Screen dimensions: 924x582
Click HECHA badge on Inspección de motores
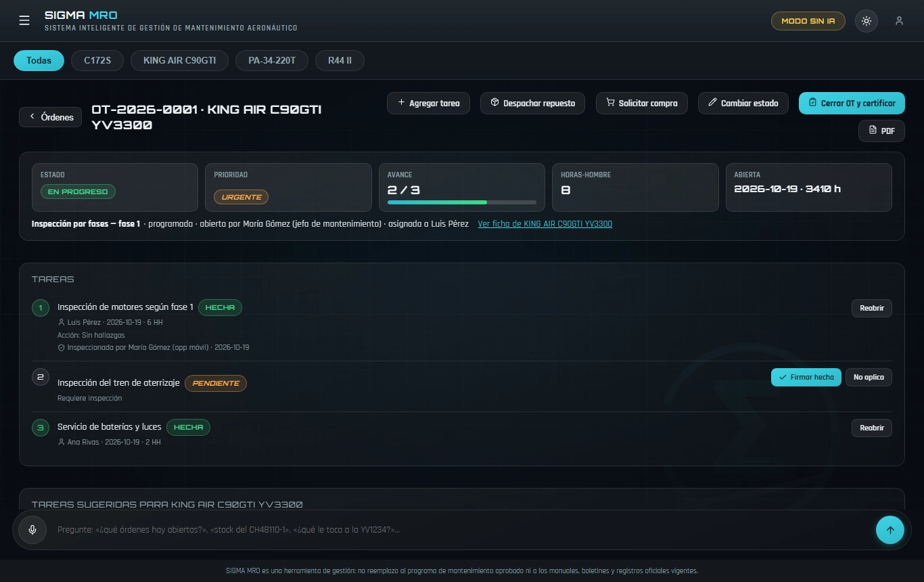(x=220, y=307)
